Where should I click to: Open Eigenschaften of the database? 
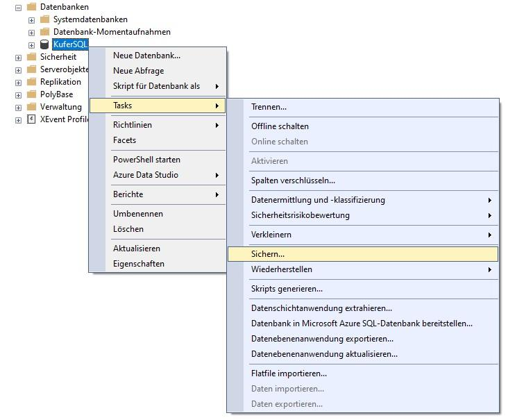158,264
